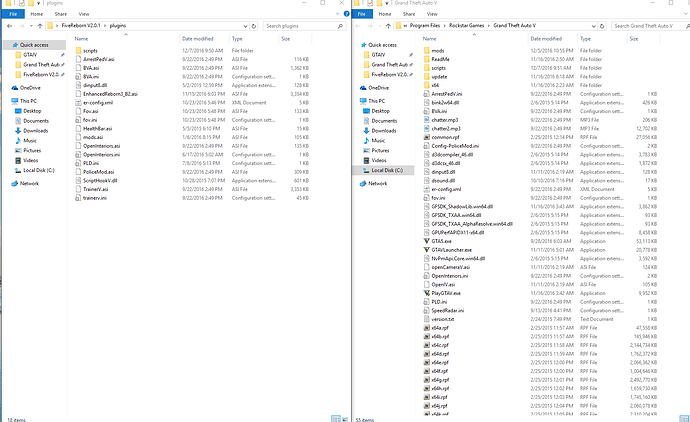Select Quick access in plugins window sidebar
The image size is (690, 422).
click(34, 45)
